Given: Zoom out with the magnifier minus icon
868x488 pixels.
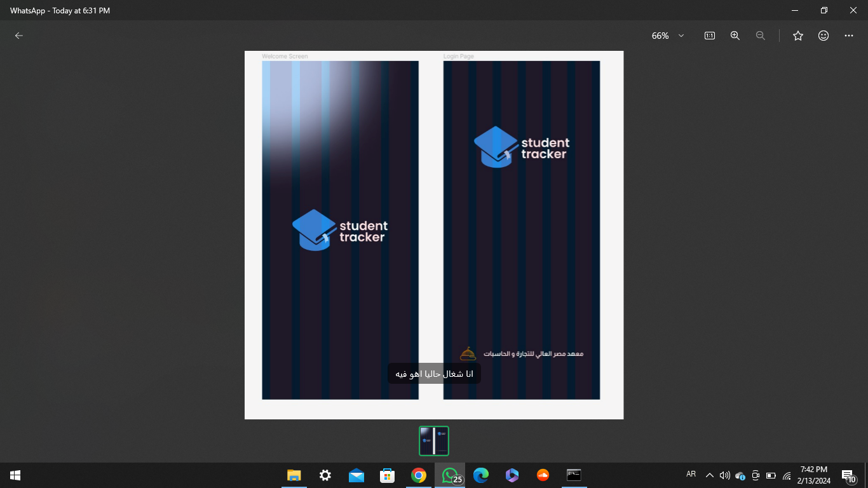Looking at the screenshot, I should click(761, 36).
